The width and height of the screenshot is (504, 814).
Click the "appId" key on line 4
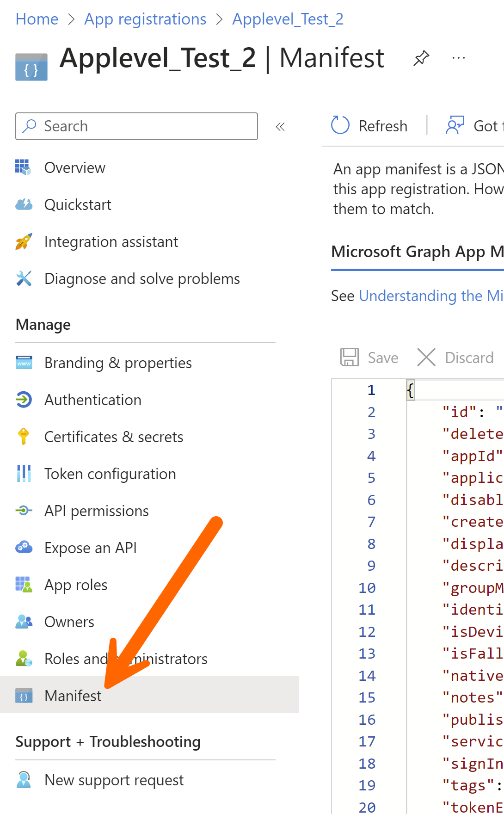point(473,456)
